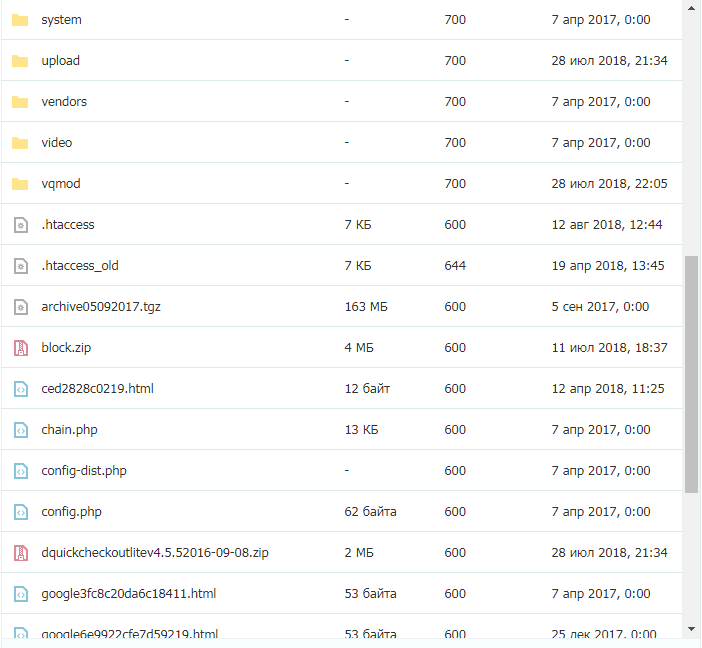Click the ced2828c0219.html file icon
This screenshot has width=702, height=648.
tap(21, 389)
